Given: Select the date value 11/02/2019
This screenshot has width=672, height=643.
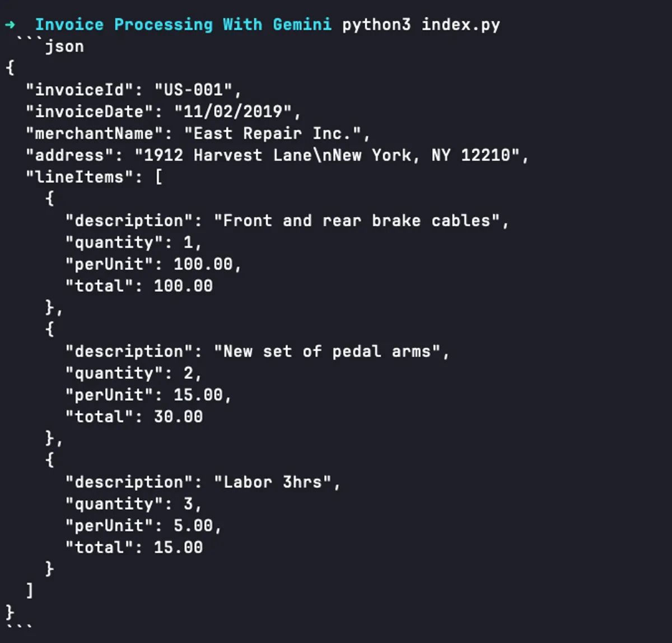Looking at the screenshot, I should (232, 111).
